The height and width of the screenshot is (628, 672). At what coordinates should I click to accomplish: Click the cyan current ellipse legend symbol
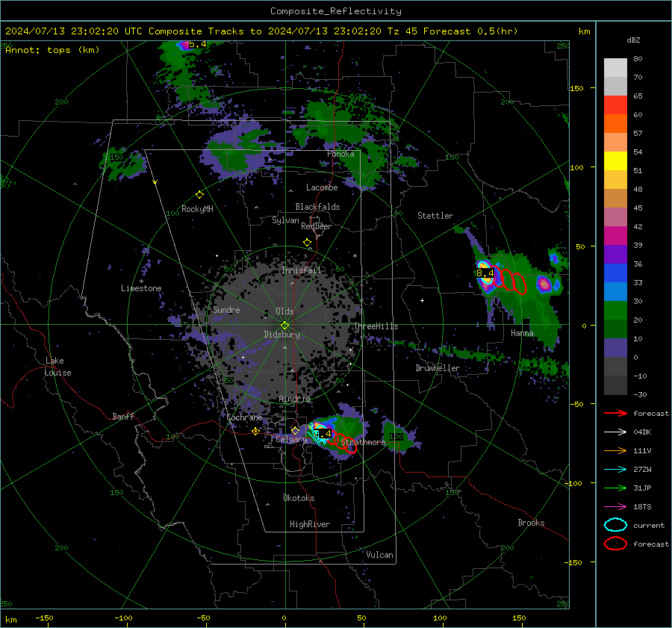tap(615, 525)
